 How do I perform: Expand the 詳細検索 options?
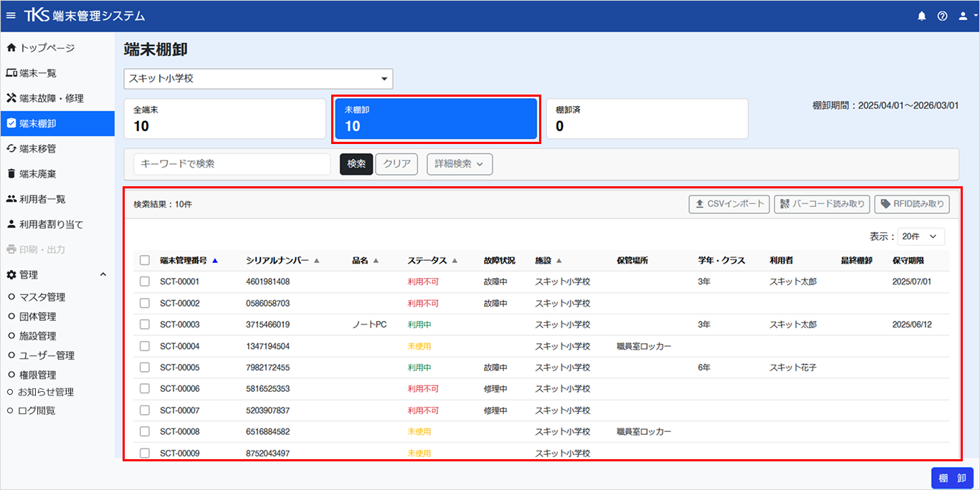tap(460, 164)
